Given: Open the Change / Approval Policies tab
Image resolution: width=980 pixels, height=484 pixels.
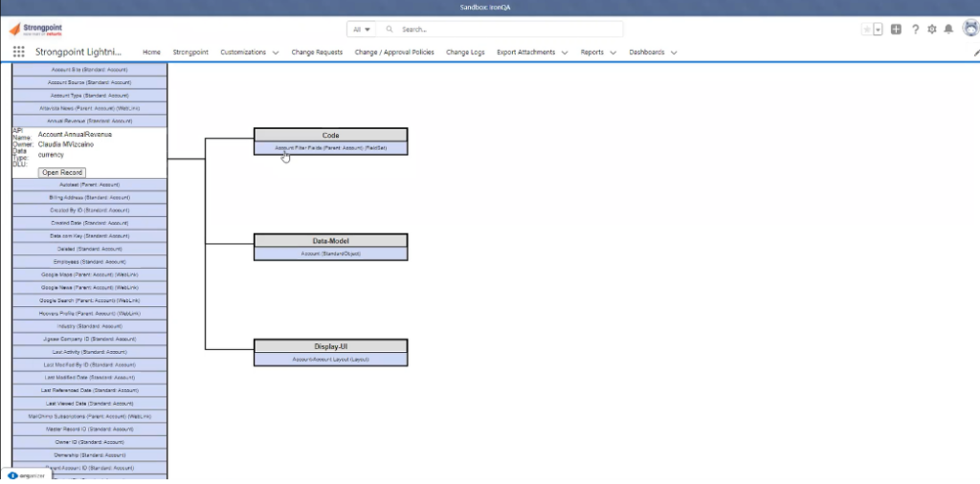Looking at the screenshot, I should point(394,53).
